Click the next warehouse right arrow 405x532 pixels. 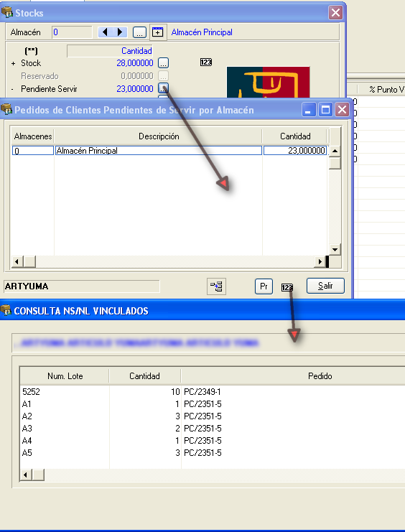120,32
